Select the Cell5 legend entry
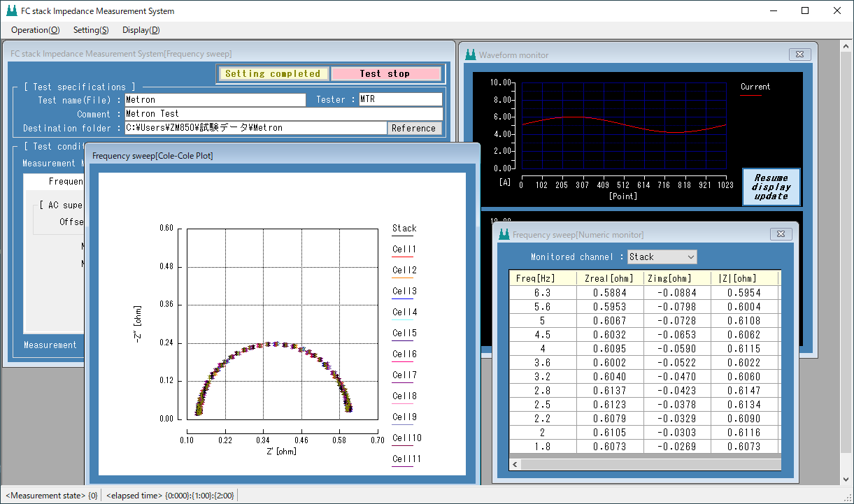The height and width of the screenshot is (504, 854). [404, 333]
